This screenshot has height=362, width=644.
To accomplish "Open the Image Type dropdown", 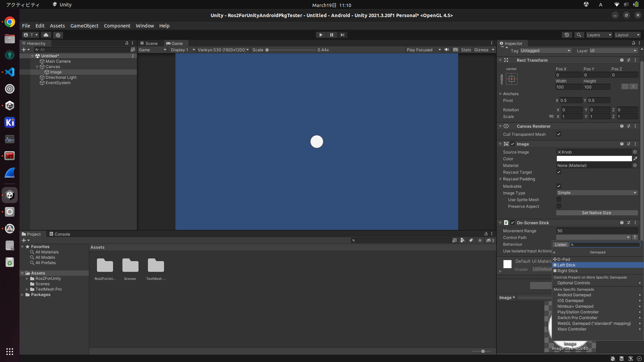I will pyautogui.click(x=597, y=193).
